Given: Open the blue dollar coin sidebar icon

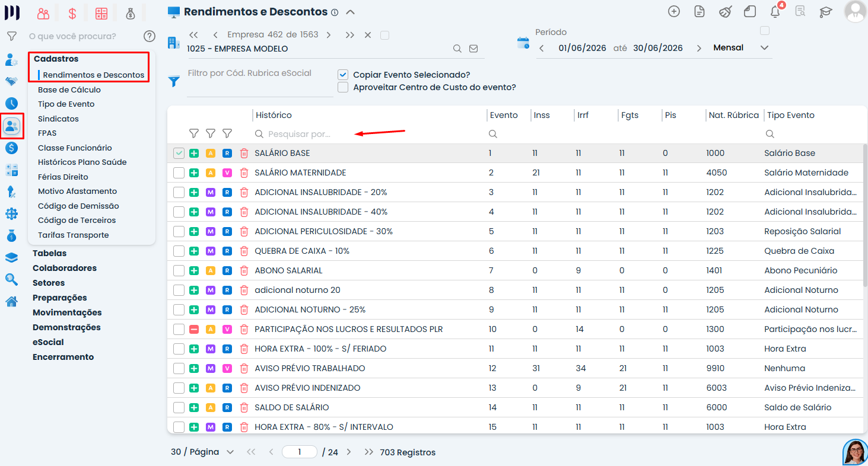Looking at the screenshot, I should 11,148.
